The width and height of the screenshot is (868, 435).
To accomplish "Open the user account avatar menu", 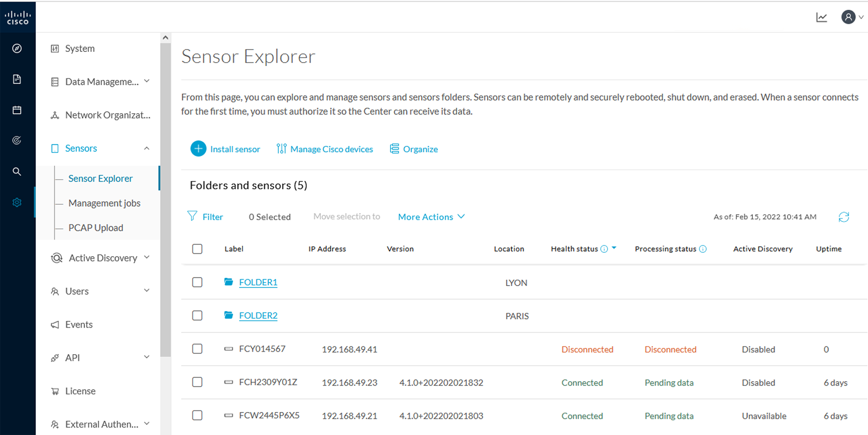I will (x=852, y=17).
